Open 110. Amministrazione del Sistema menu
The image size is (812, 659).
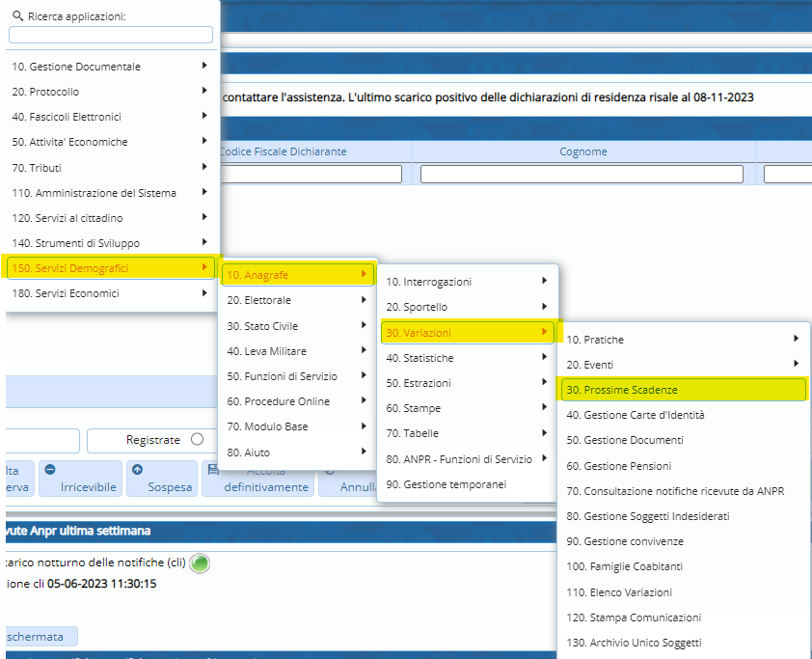(110, 193)
